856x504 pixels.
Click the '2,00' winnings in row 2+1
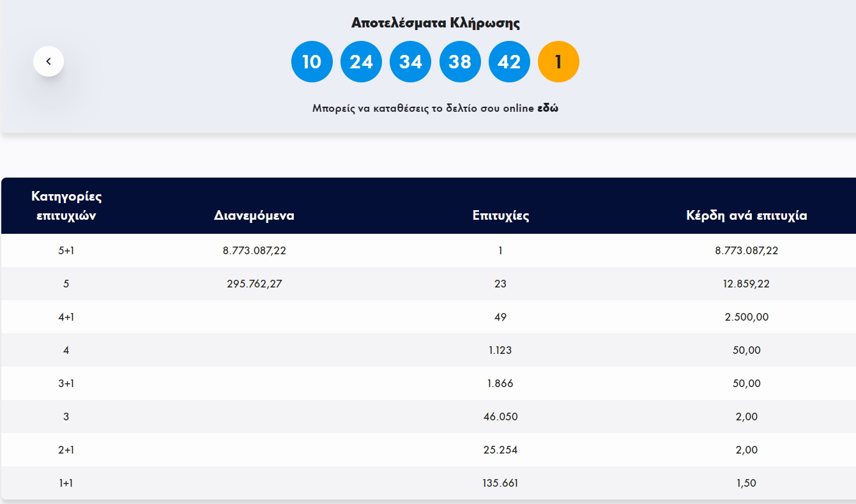coord(746,450)
